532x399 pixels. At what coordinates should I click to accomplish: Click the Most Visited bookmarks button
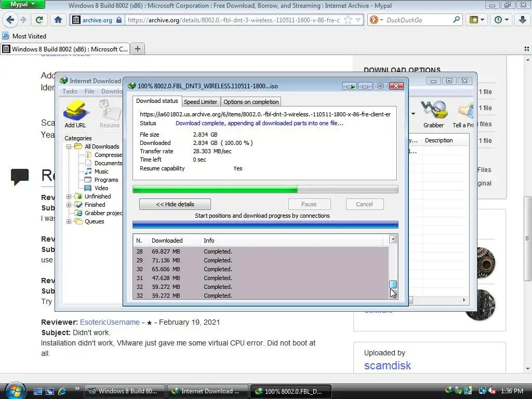pyautogui.click(x=24, y=36)
